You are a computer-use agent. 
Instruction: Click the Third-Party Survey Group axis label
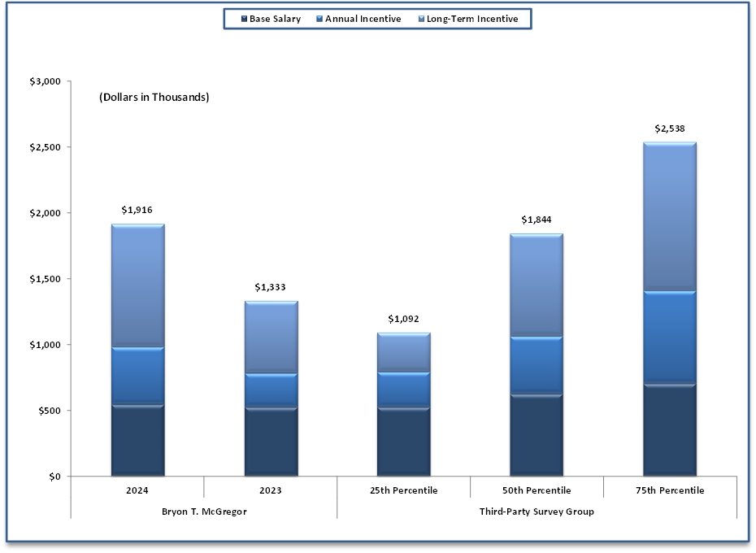pos(537,512)
